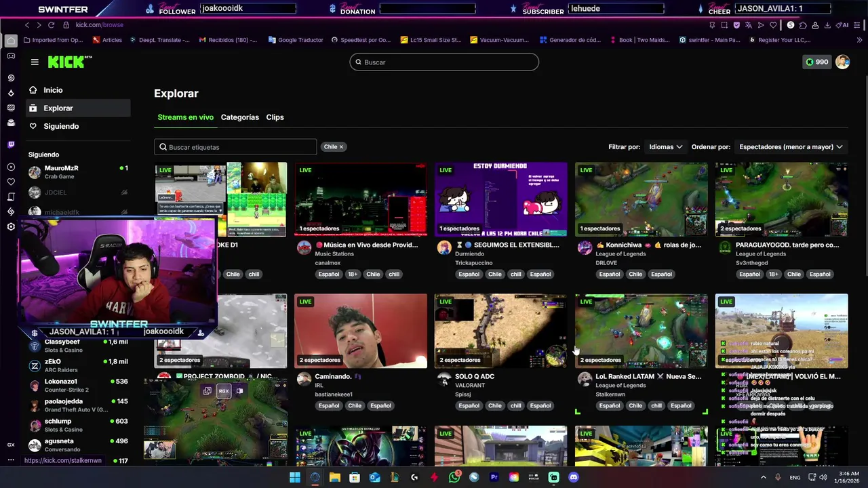Open File Explorer from taskbar
This screenshot has width=868, height=488.
tap(335, 477)
